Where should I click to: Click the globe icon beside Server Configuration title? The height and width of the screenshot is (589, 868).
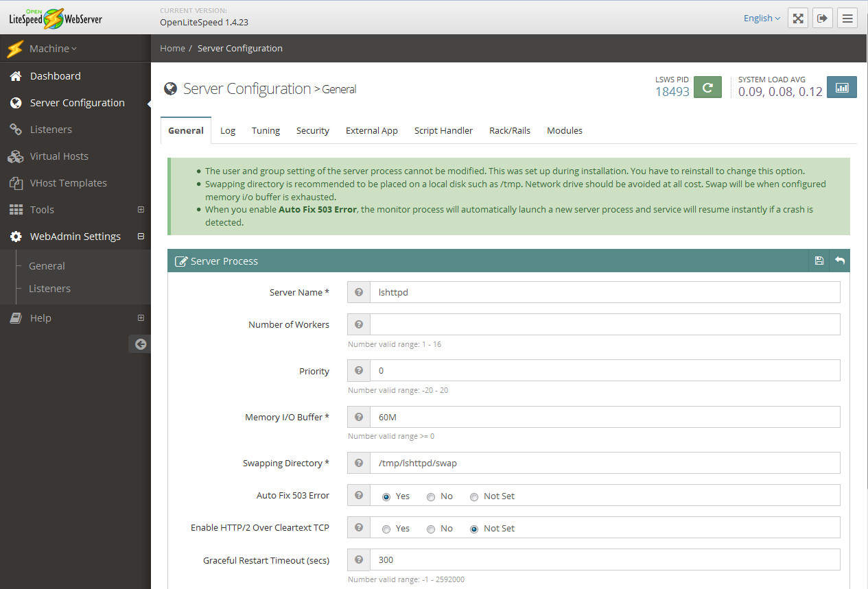[x=170, y=88]
